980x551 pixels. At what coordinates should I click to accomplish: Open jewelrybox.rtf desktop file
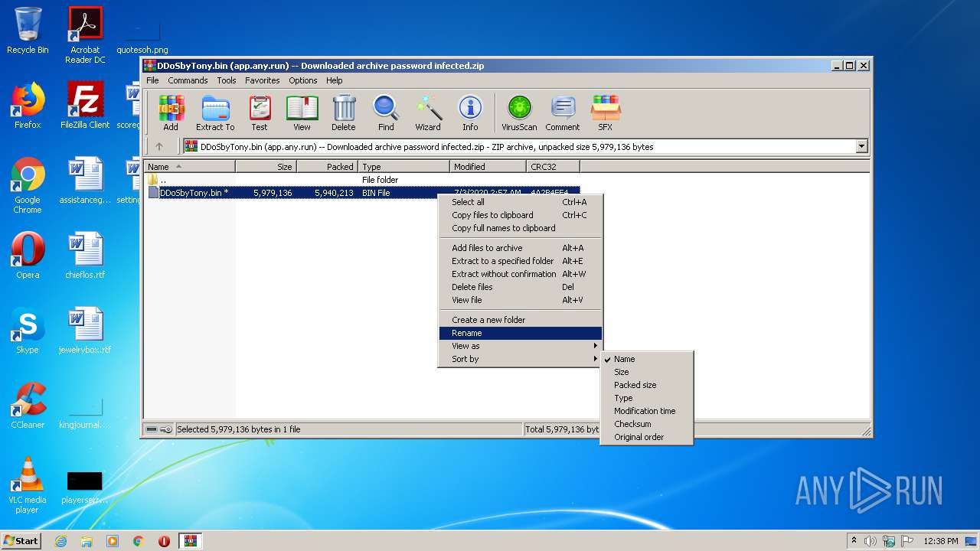[85, 331]
